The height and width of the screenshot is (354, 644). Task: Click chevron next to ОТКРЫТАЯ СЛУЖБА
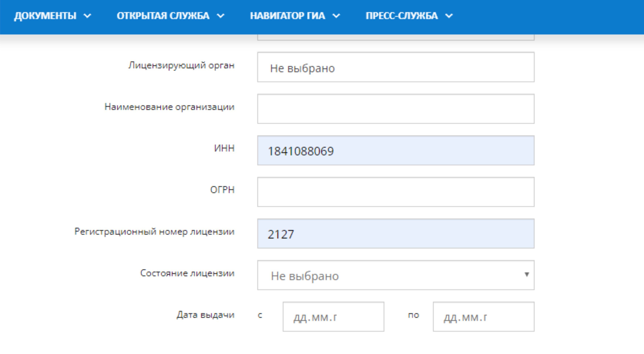[221, 16]
